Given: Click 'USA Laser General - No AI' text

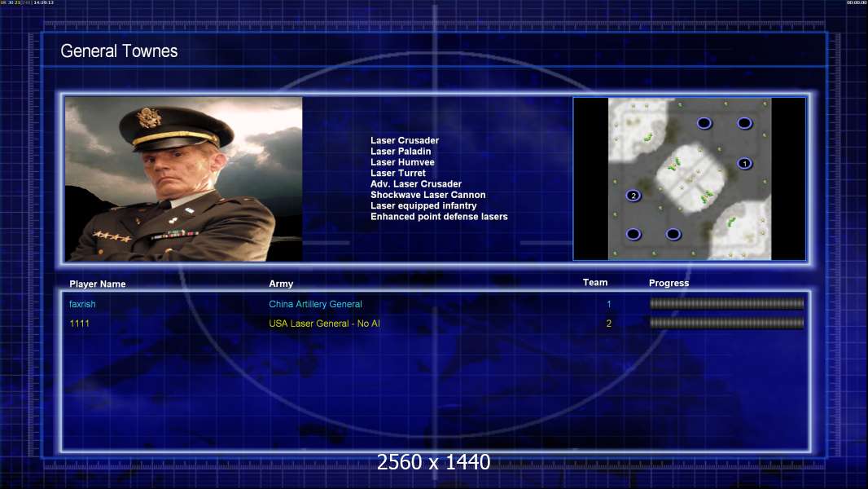Looking at the screenshot, I should tap(324, 324).
